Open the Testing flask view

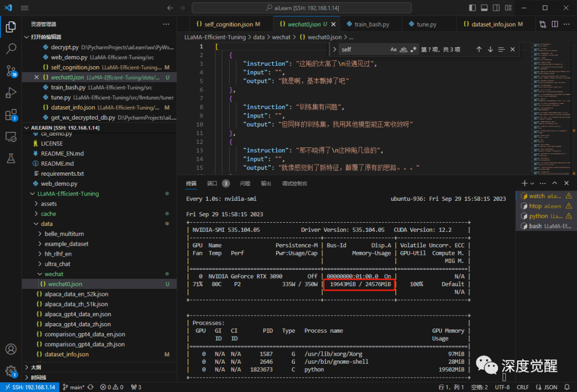11,159
